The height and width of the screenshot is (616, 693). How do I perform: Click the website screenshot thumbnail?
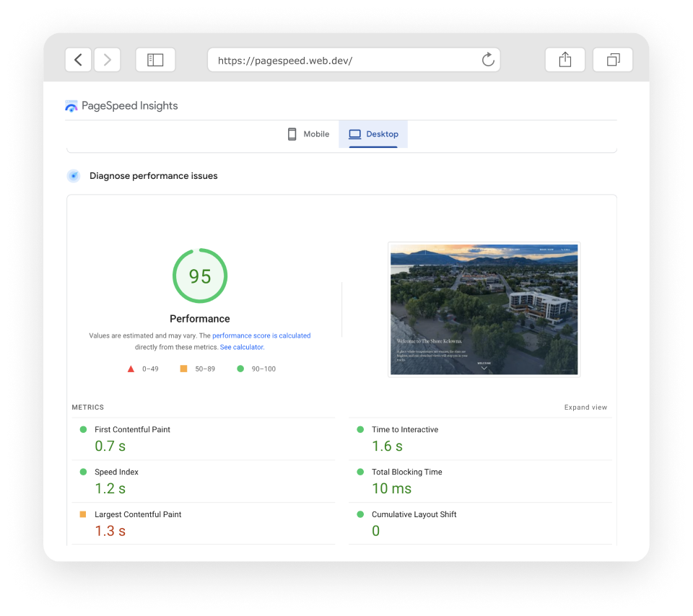[x=484, y=309]
